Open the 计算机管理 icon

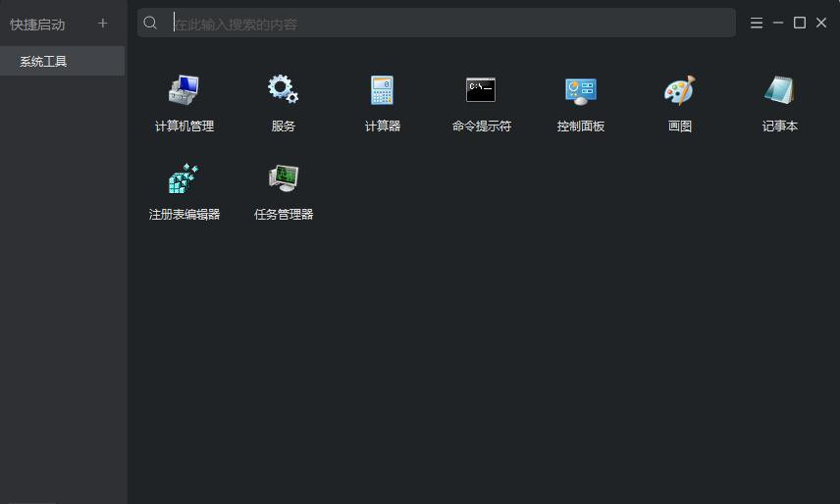(184, 90)
